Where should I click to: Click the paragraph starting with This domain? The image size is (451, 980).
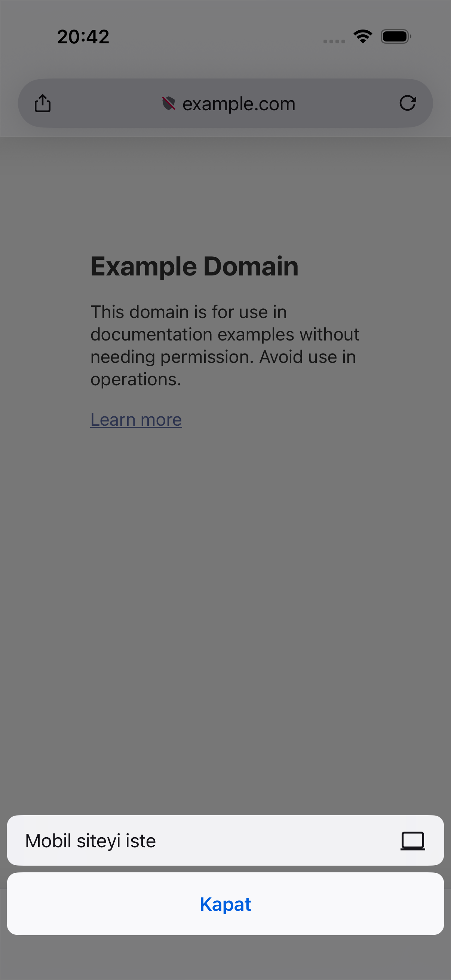click(x=225, y=345)
